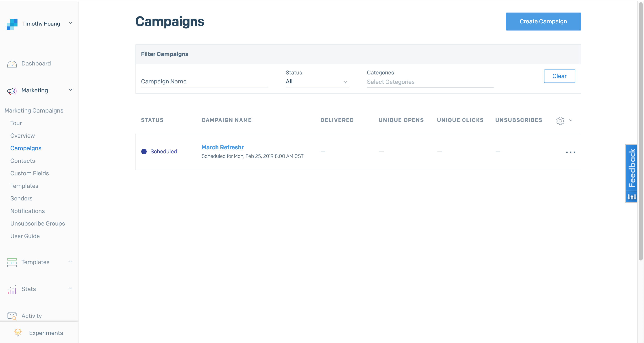Click the Stats bar chart icon

point(12,289)
